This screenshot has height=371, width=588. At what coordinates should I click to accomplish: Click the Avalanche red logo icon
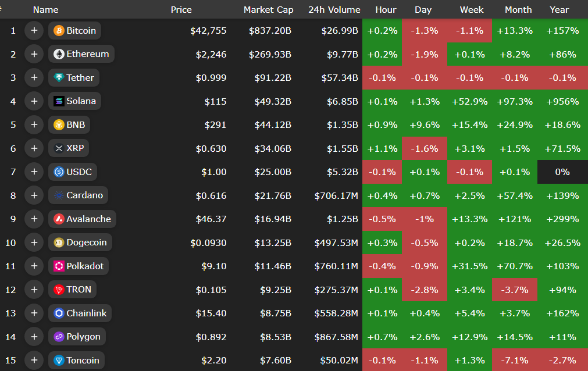click(59, 219)
